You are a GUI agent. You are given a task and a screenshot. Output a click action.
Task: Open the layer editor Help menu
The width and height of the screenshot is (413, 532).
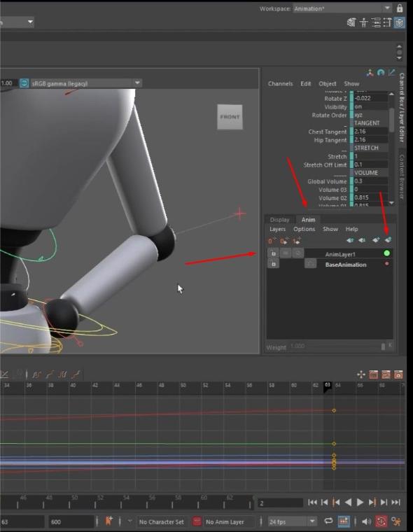click(351, 230)
